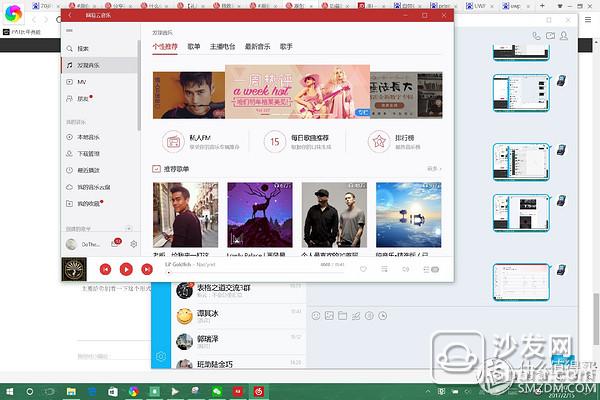Open my collection sidebar entry
This screenshot has height=400, width=600.
coord(99,204)
